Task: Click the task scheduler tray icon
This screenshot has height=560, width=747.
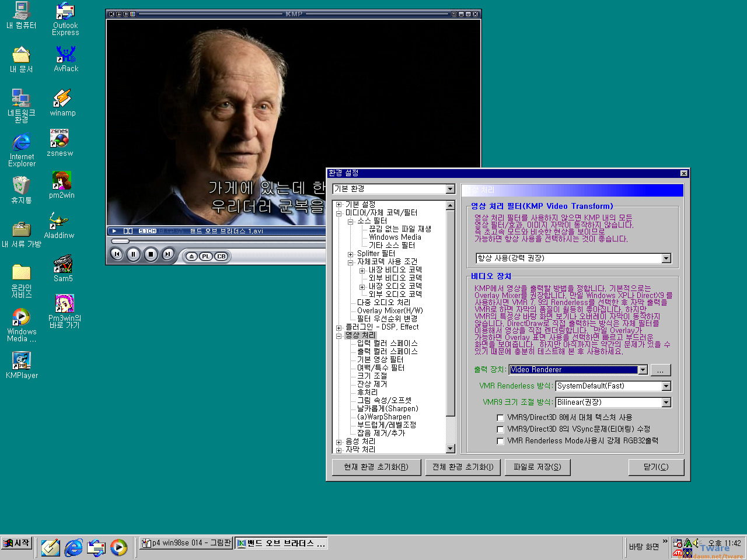Action: click(x=678, y=543)
